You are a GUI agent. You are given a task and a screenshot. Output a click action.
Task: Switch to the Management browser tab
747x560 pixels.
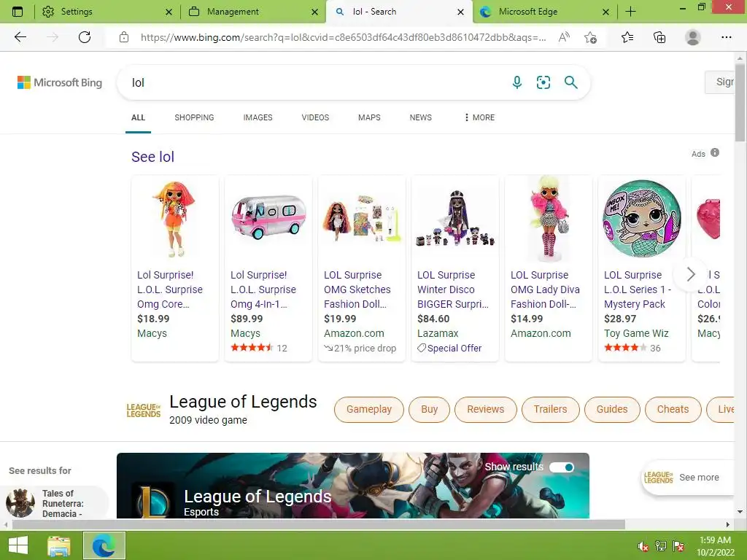tap(252, 12)
